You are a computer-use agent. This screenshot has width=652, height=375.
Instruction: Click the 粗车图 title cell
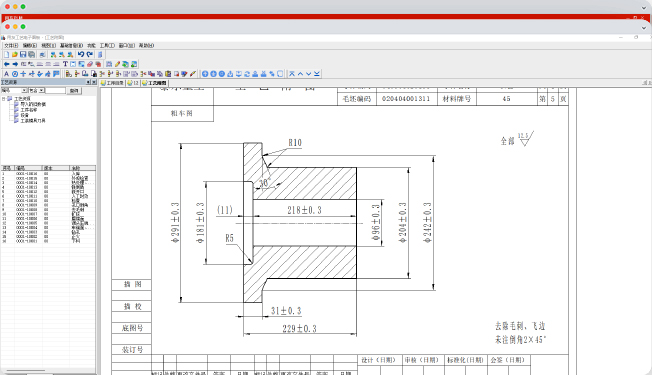(182, 113)
